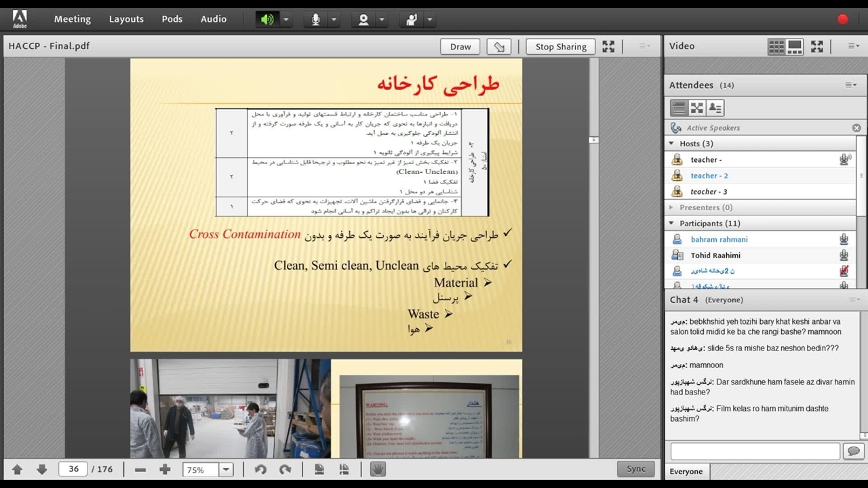Click the Stop Sharing button

(x=560, y=47)
